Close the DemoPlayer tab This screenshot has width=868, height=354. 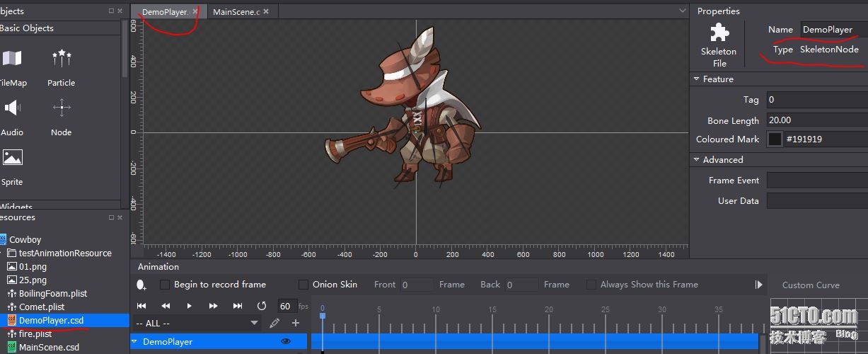[196, 12]
